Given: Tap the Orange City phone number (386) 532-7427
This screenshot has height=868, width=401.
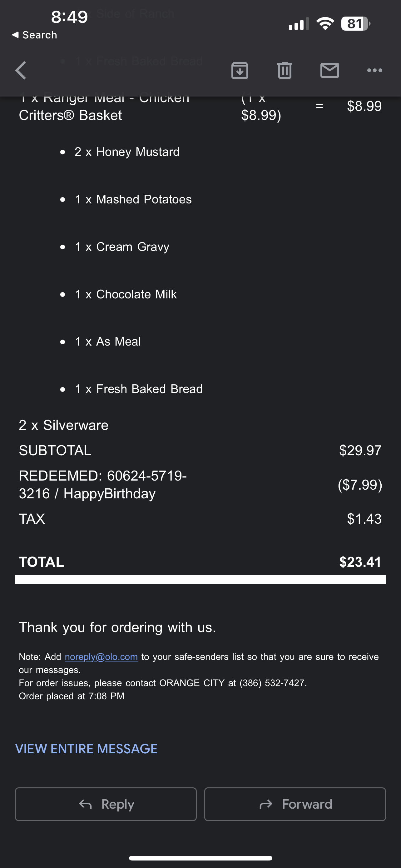Looking at the screenshot, I should pyautogui.click(x=273, y=683).
